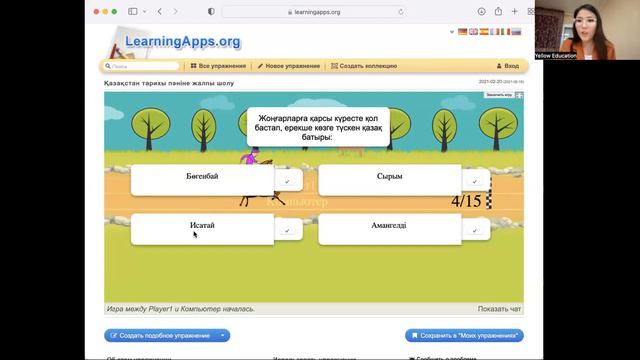The width and height of the screenshot is (640, 360).
Task: Select the answer card 'Амангелді'
Action: tap(390, 229)
